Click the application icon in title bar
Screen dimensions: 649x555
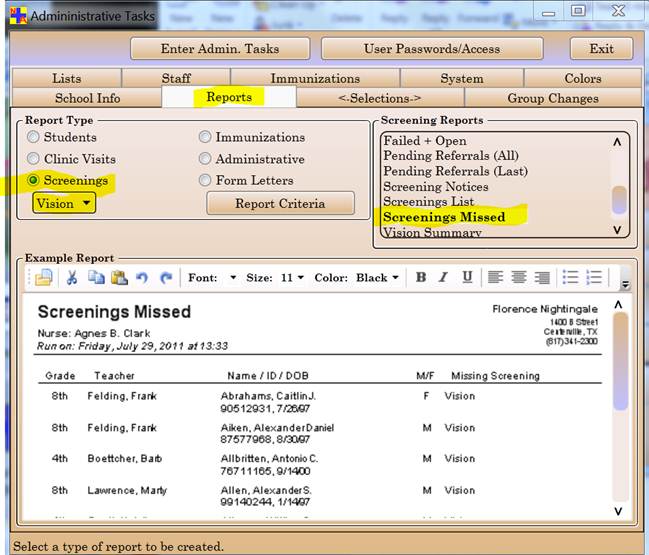[x=18, y=16]
